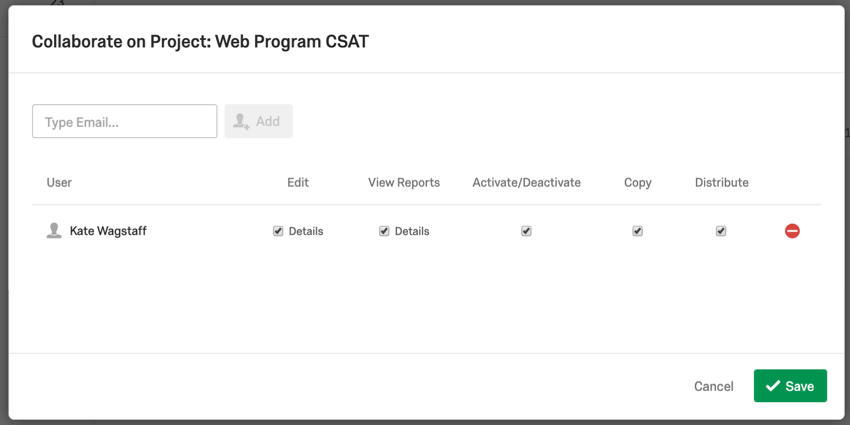This screenshot has width=850, height=425.
Task: Click into the Type Email field
Action: (125, 121)
